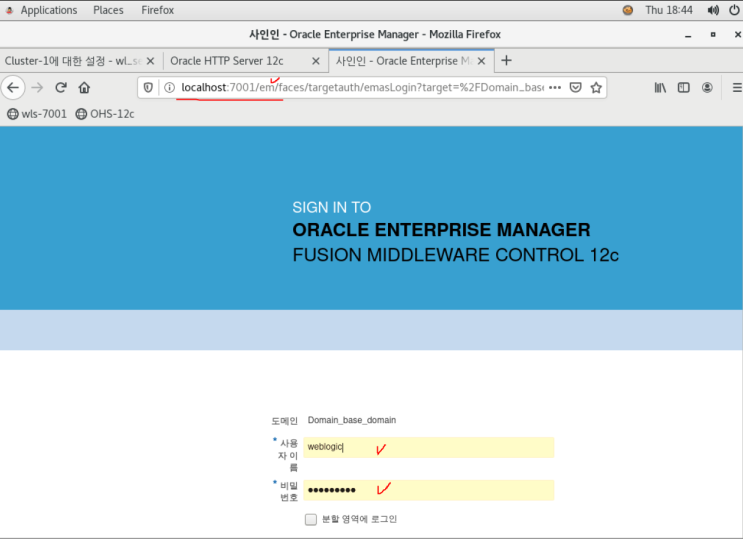
Task: Open the Places menu
Action: 108,10
